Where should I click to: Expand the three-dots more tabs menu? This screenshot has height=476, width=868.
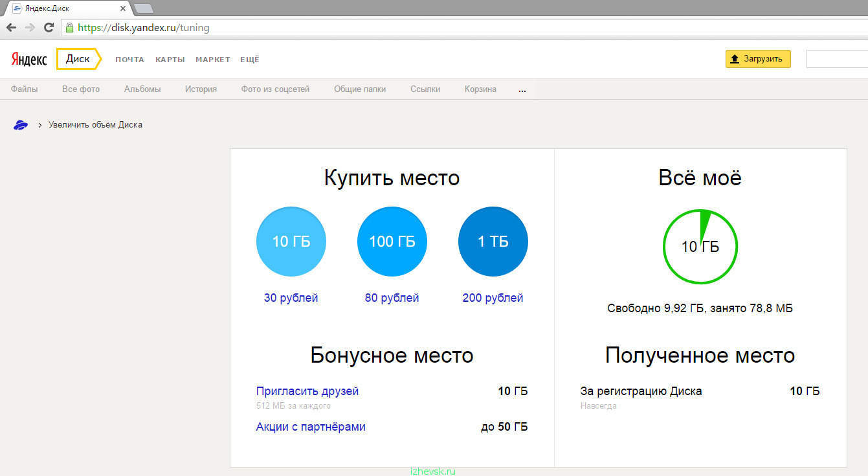[x=522, y=90]
